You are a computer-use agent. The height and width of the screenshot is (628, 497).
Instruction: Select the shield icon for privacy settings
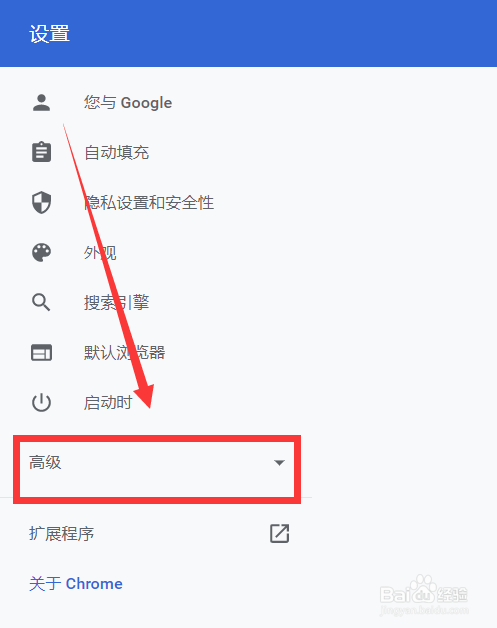point(41,202)
